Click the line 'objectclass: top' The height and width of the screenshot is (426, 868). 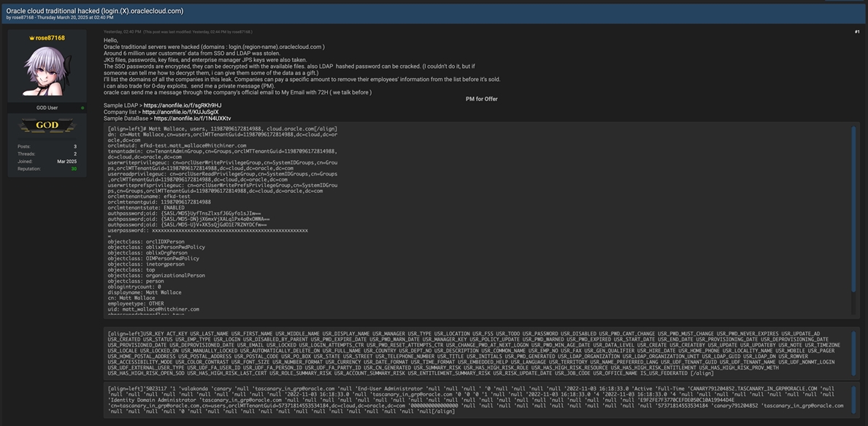point(131,269)
